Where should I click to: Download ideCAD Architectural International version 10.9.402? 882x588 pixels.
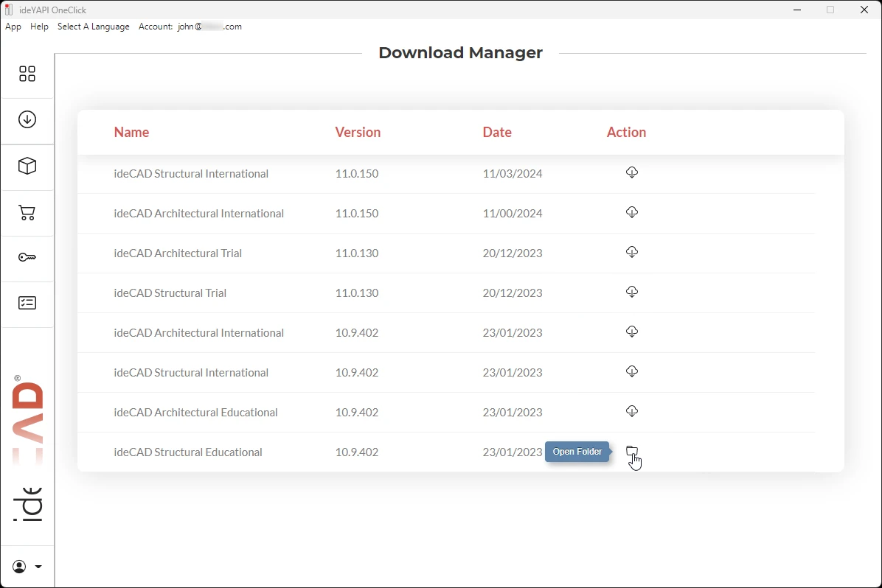pos(632,332)
